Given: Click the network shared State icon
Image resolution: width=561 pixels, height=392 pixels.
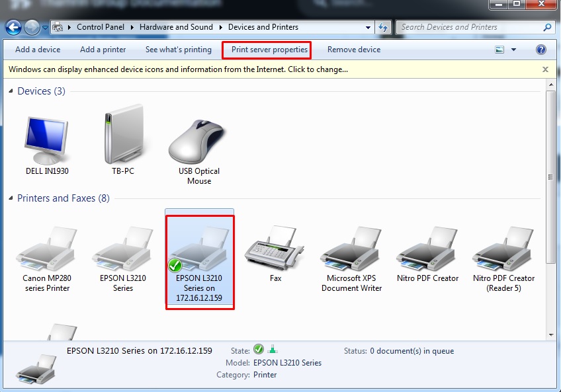Looking at the screenshot, I should (x=273, y=349).
